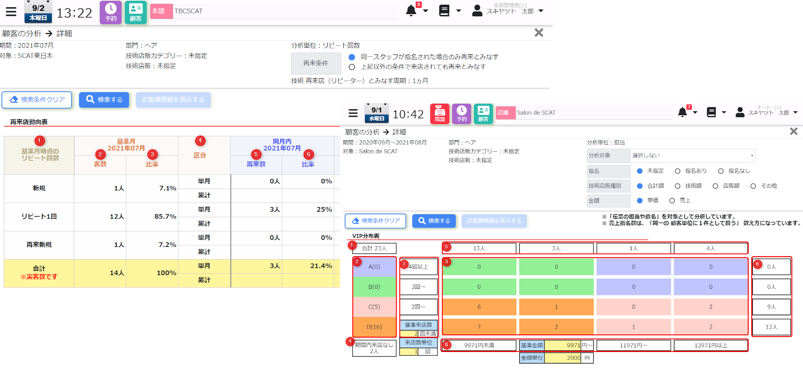Select 上記以外の条件で来店されても再来とみなす option
This screenshot has height=382, width=803.
[x=351, y=67]
